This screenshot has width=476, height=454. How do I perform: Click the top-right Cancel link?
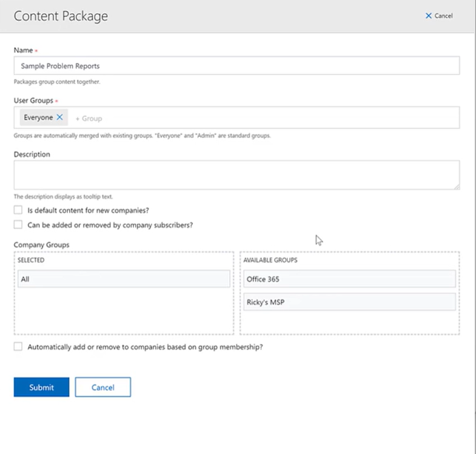pos(439,16)
